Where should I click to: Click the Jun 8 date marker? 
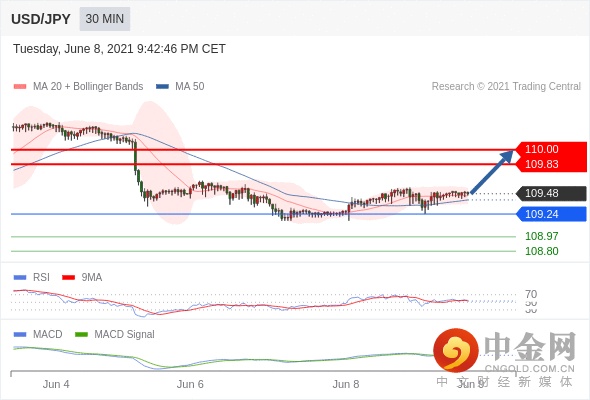coord(346,384)
